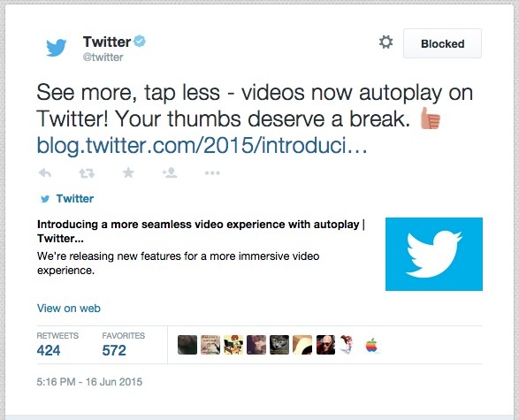The width and height of the screenshot is (519, 420).
Task: Open the @twitter handle profile
Action: click(x=103, y=57)
